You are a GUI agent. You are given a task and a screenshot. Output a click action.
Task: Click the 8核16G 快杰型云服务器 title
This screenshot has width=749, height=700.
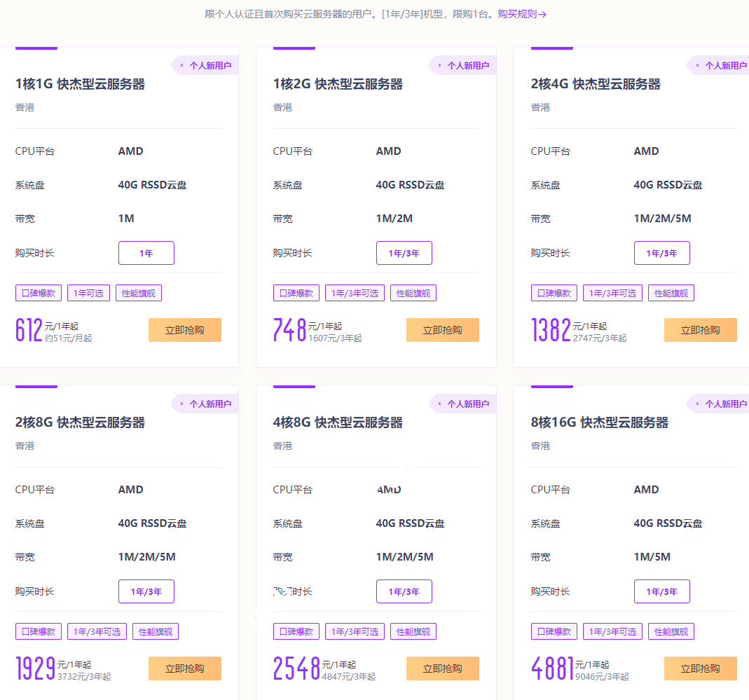(x=600, y=423)
